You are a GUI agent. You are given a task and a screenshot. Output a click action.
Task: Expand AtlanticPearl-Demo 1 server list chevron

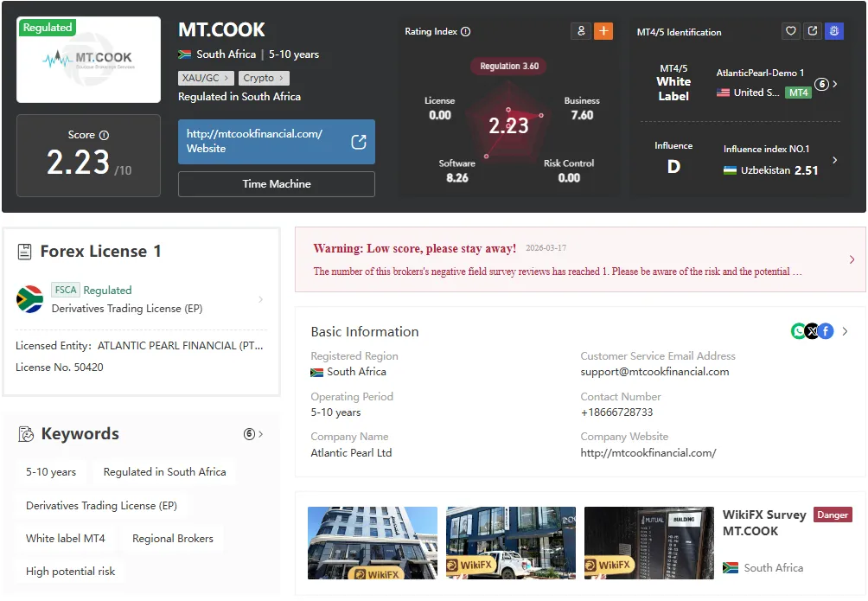point(835,84)
